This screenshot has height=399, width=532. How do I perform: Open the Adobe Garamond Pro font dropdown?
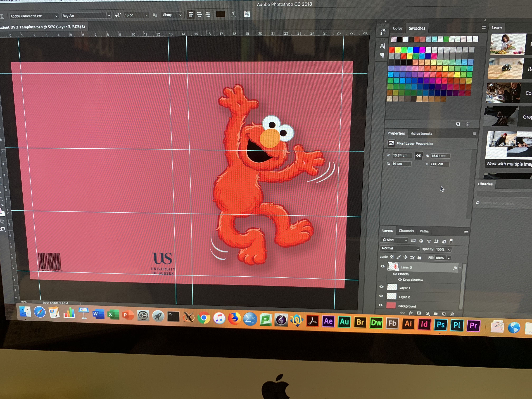[x=34, y=16]
